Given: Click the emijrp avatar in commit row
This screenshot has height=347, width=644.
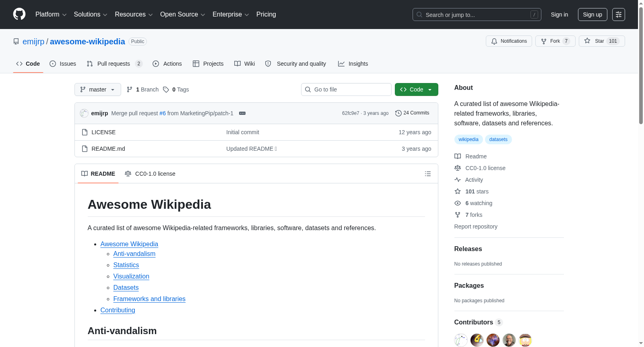Looking at the screenshot, I should click(x=84, y=113).
